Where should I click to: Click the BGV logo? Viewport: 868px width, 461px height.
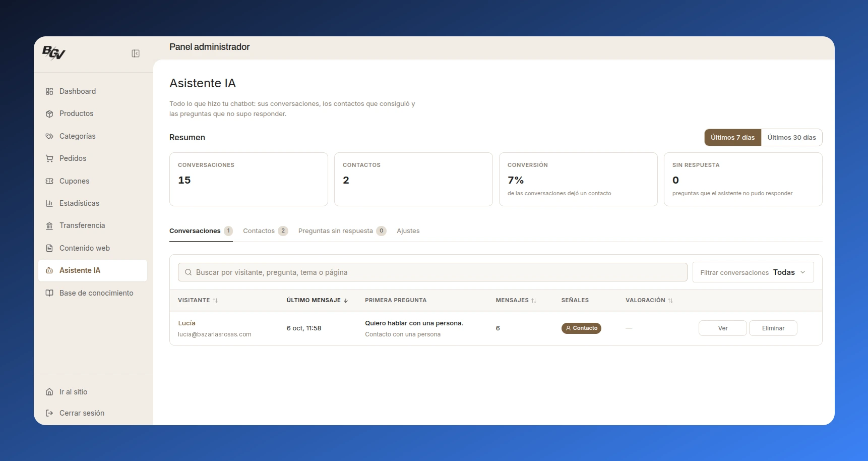point(54,52)
